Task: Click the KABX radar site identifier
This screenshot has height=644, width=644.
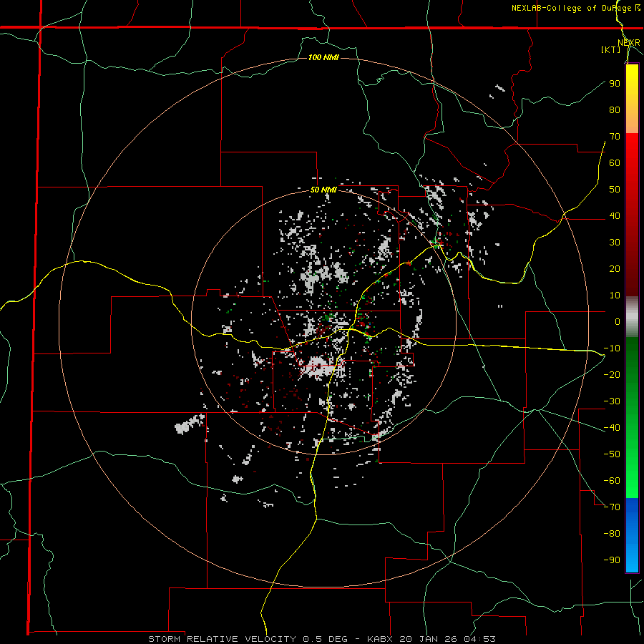Action: 381,639
